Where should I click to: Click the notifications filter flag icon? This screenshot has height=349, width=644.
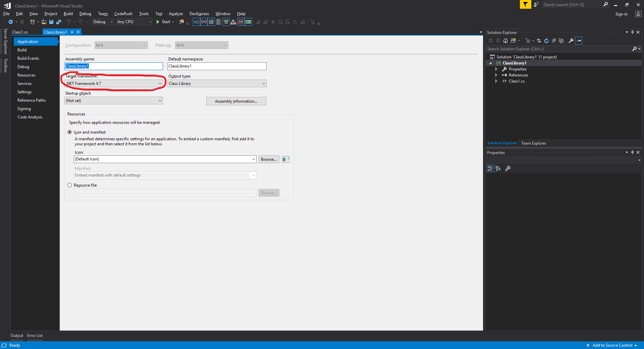525,4
